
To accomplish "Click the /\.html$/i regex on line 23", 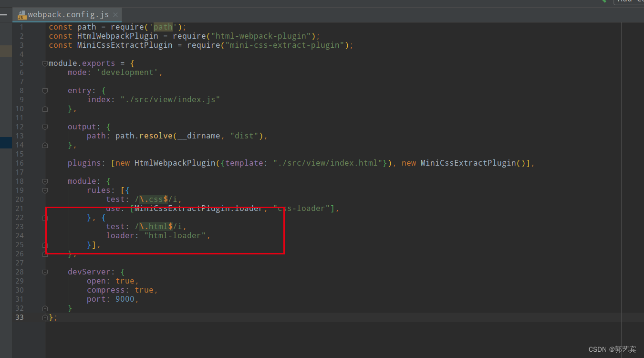I will (x=158, y=227).
